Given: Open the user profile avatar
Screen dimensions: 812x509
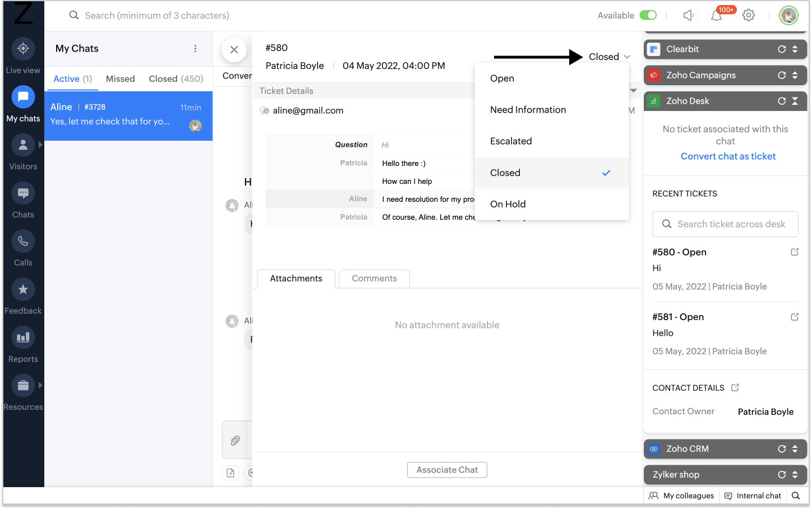Looking at the screenshot, I should (x=788, y=16).
